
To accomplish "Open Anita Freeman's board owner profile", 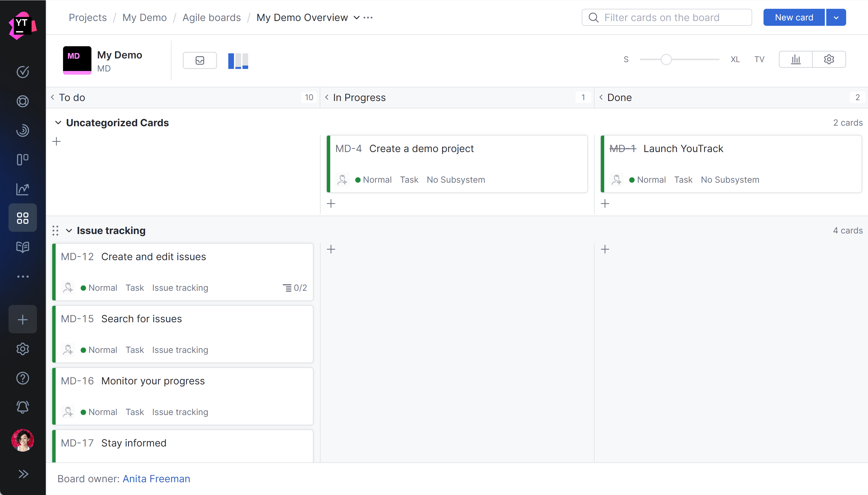I will pyautogui.click(x=156, y=478).
